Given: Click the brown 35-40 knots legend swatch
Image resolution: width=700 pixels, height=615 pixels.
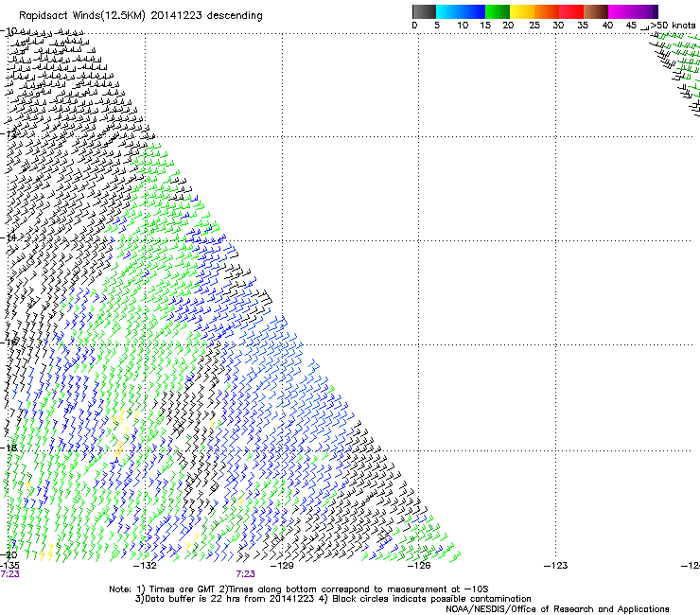Looking at the screenshot, I should click(596, 11).
